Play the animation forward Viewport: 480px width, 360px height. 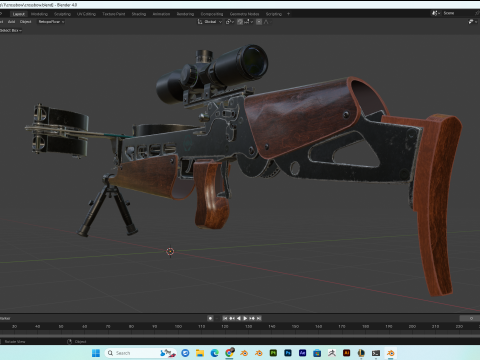(245, 318)
